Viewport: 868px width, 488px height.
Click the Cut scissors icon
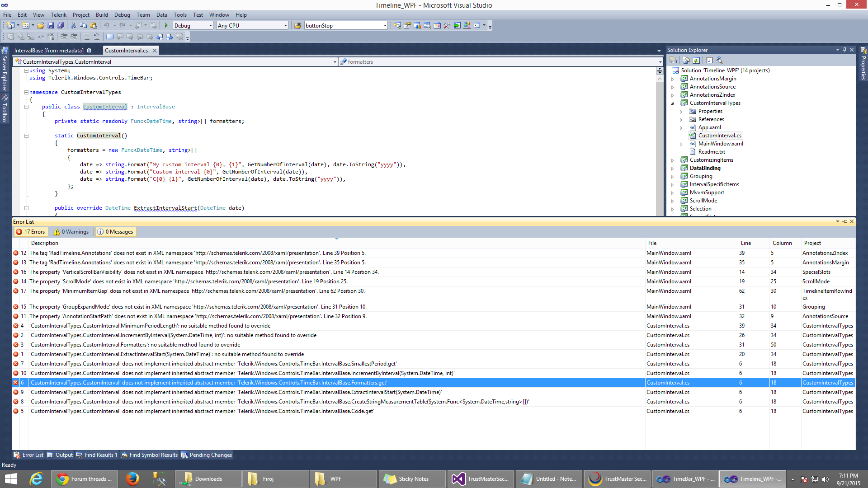click(x=73, y=25)
